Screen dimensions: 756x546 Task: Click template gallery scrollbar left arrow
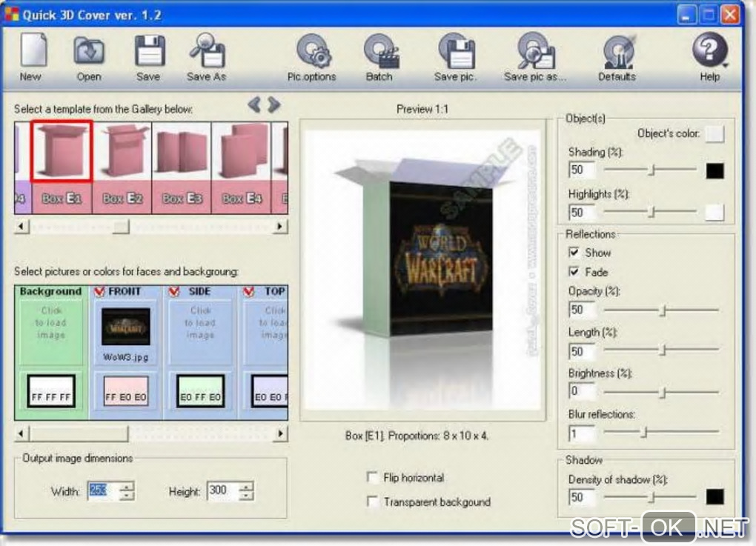pos(21,226)
